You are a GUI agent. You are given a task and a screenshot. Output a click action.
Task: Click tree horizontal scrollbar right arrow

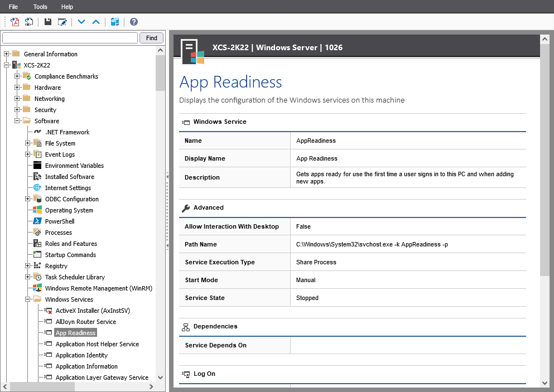click(151, 387)
